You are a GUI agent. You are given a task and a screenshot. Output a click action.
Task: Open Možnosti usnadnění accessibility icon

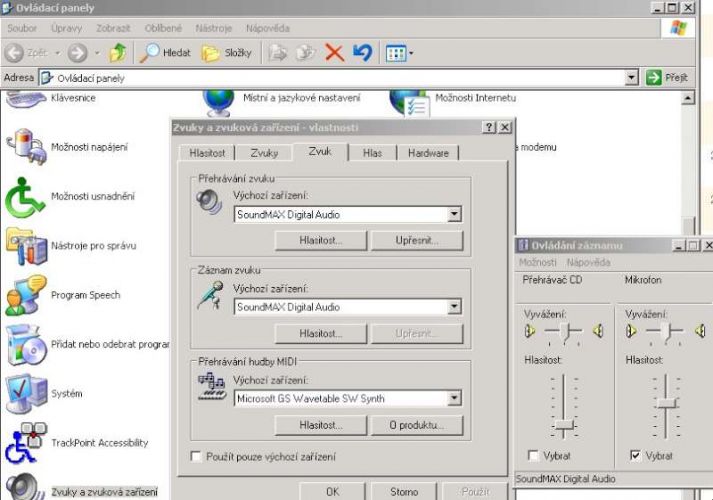[x=25, y=196]
